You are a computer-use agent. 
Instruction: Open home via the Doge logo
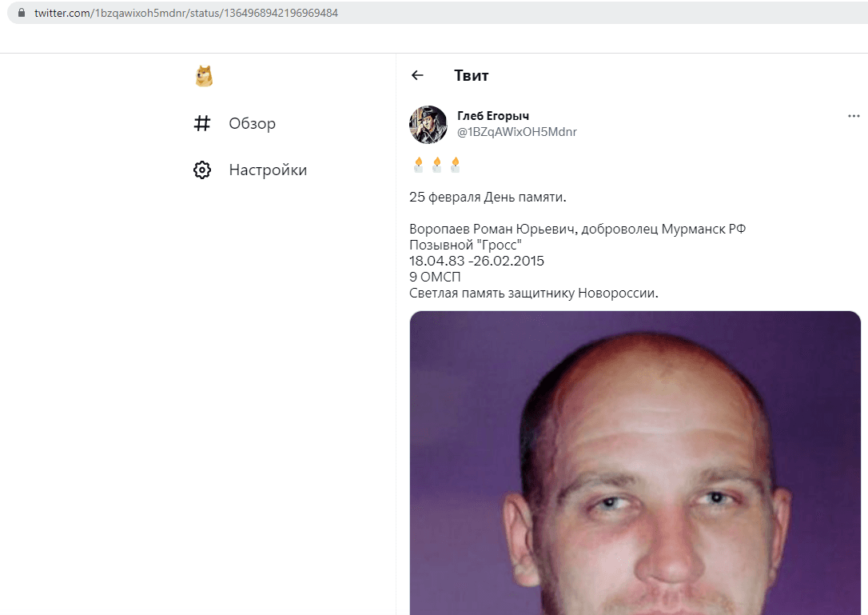205,77
